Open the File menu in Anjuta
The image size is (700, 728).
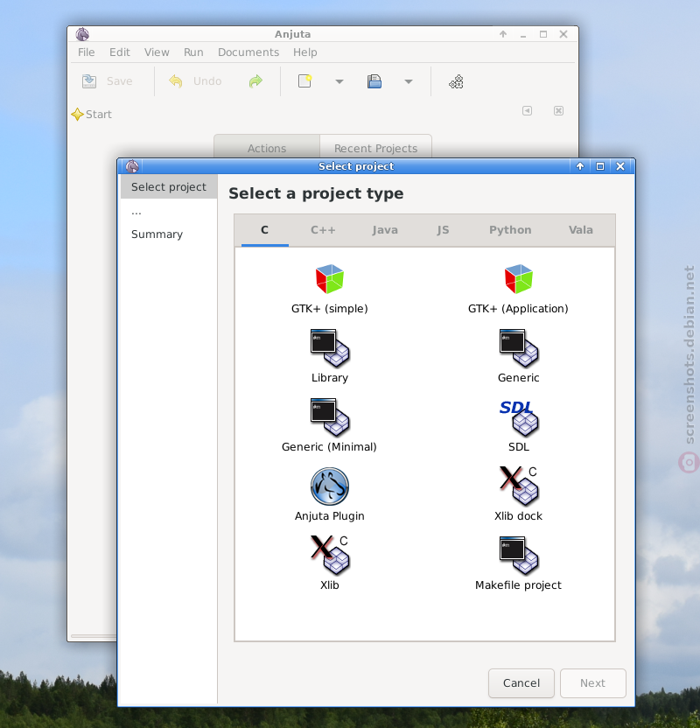(x=87, y=52)
